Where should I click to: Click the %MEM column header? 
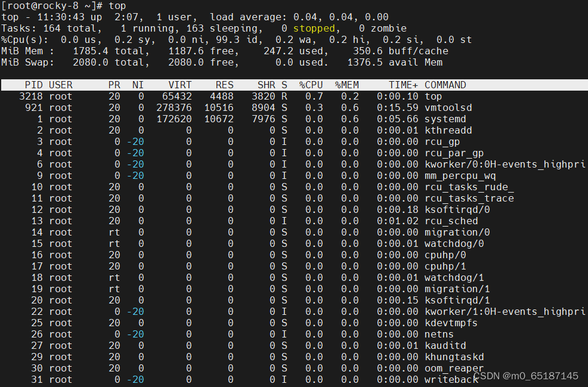(x=347, y=85)
